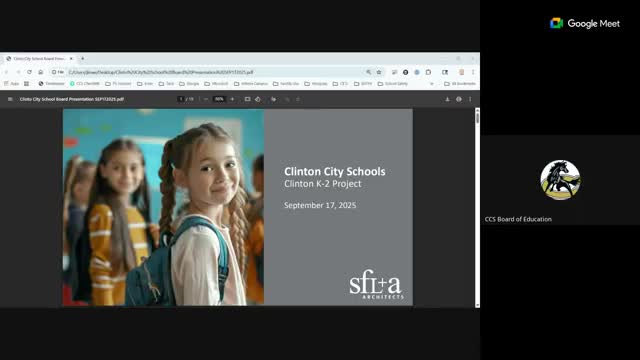Click the Chrome profile avatar
Screen dimensions: 640x360
point(462,72)
